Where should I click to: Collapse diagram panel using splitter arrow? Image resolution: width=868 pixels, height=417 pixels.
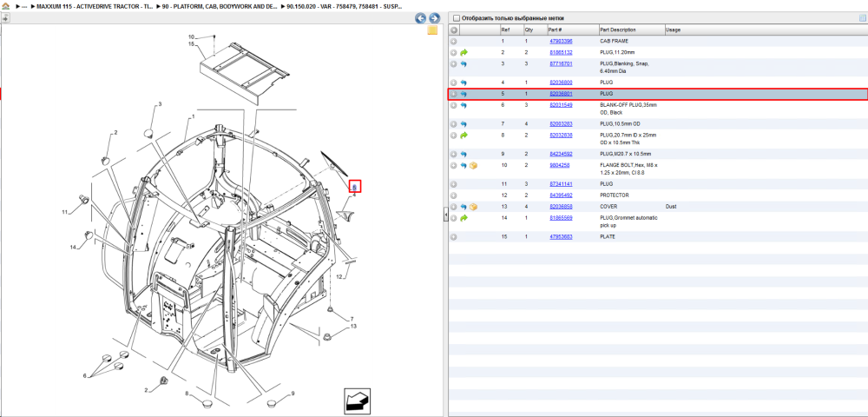click(445, 216)
